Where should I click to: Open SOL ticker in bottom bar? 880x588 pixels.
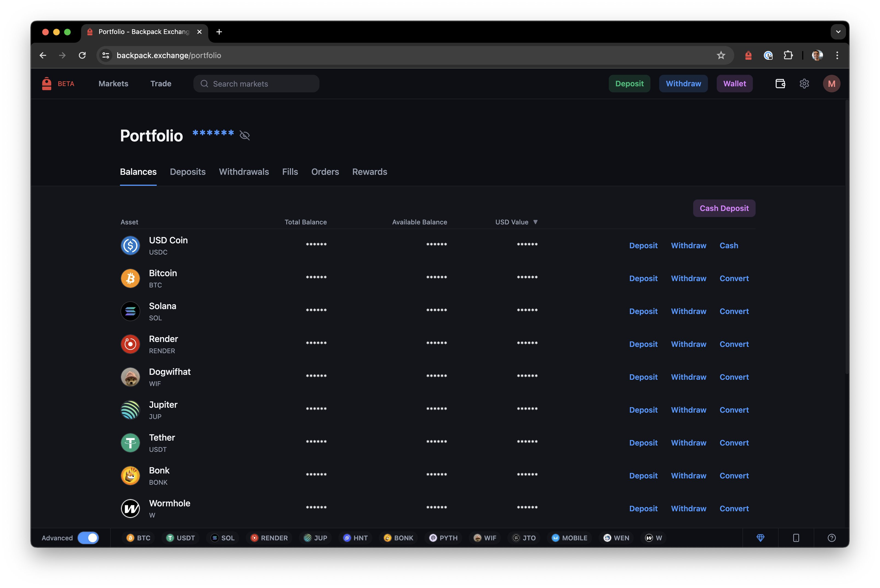point(223,538)
